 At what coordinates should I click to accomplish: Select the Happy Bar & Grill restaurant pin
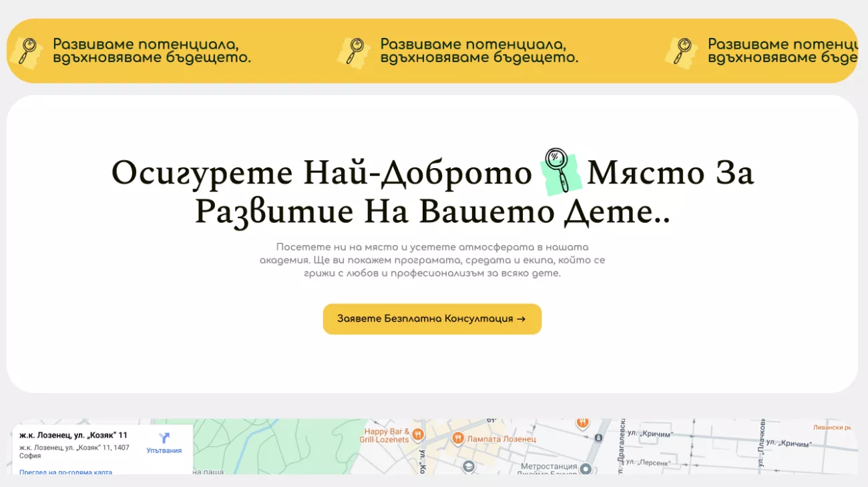(418, 435)
